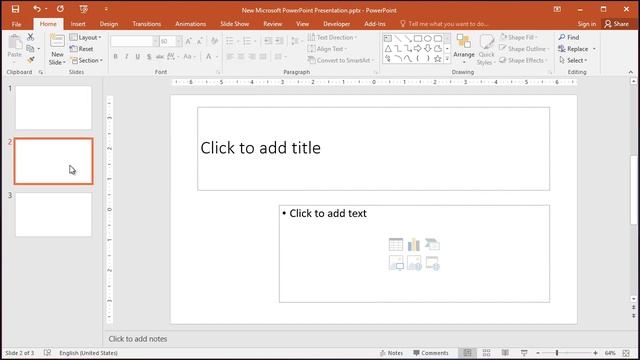This screenshot has height=360, width=640.
Task: Activate the Format Painter brush
Action: click(x=31, y=60)
